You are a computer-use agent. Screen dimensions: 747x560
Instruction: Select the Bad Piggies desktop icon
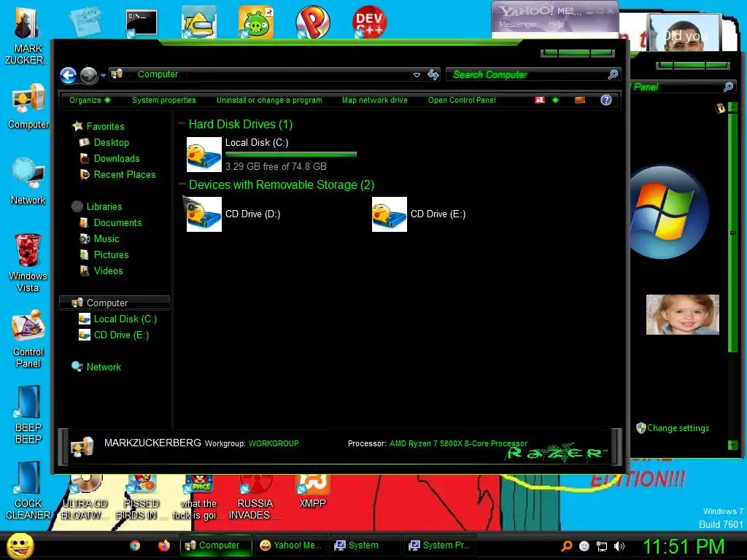[x=256, y=21]
